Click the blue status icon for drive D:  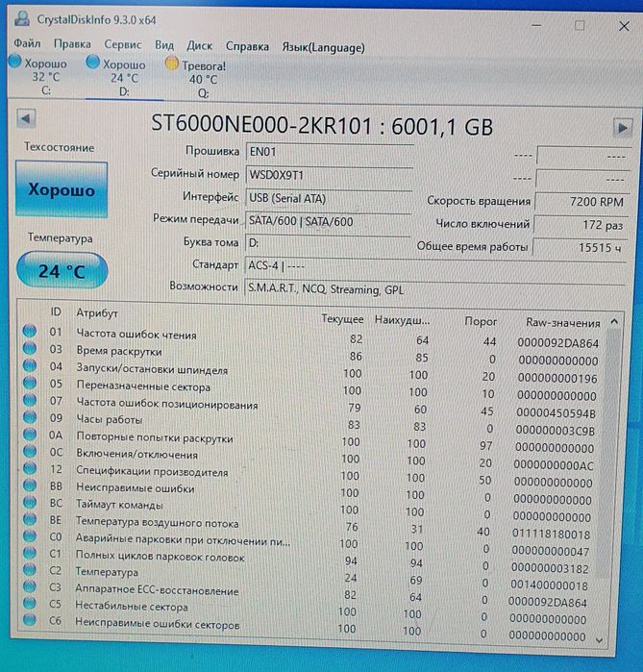click(92, 62)
